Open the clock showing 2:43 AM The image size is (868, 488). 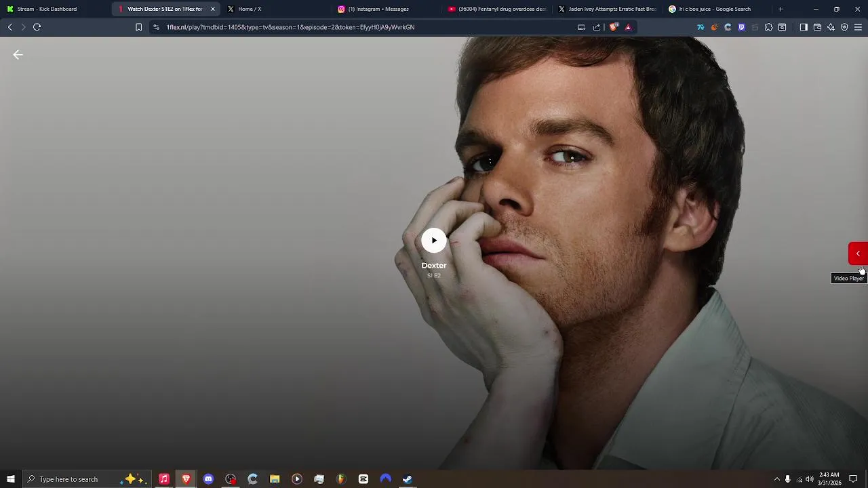(x=829, y=479)
